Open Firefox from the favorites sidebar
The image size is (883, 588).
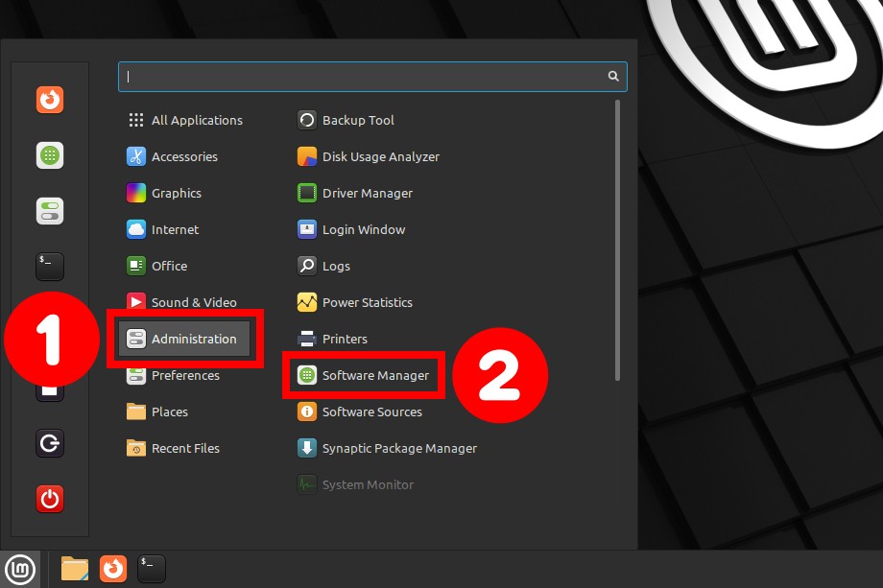(x=50, y=100)
